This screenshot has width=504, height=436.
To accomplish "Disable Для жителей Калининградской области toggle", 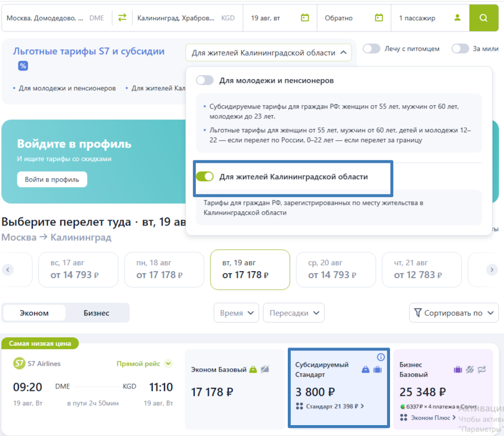I will [205, 177].
